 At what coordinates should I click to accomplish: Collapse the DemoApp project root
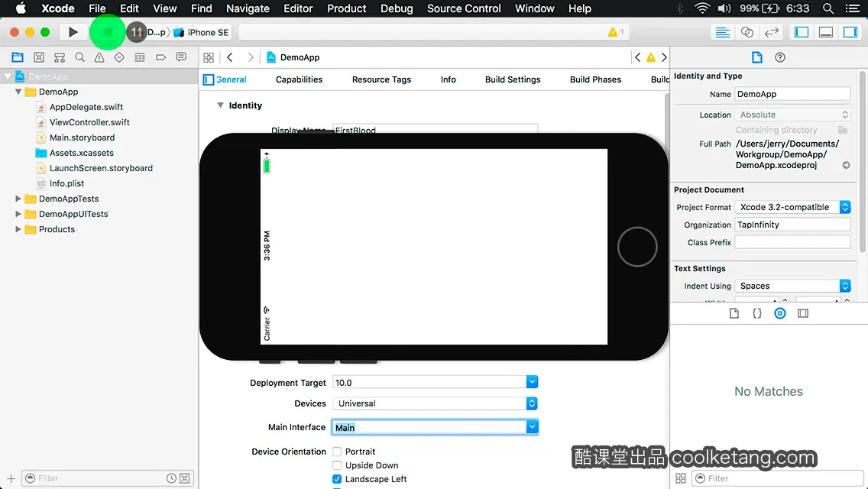point(8,76)
